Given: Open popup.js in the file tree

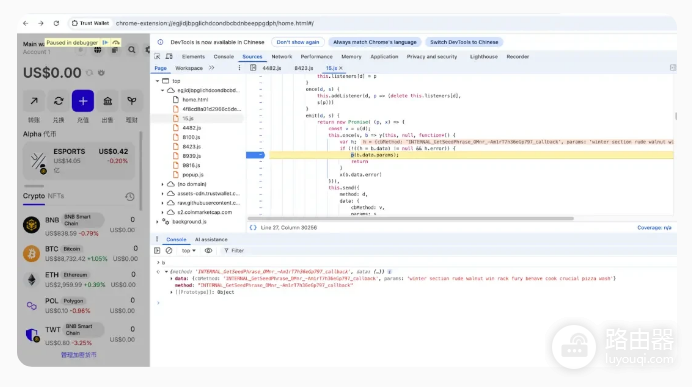Looking at the screenshot, I should (x=193, y=175).
